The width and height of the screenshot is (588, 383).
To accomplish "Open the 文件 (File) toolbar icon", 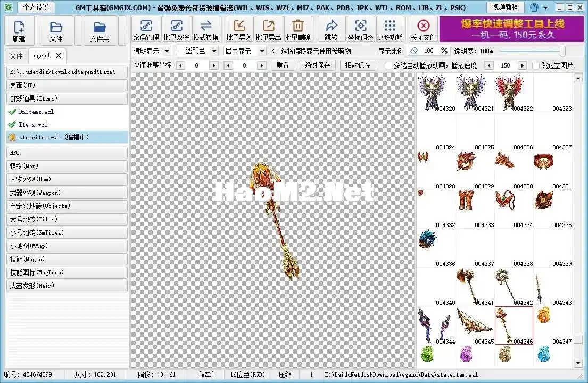I will coord(56,31).
